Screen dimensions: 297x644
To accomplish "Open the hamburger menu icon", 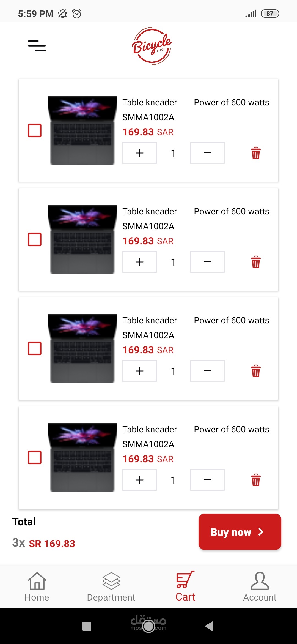I will (37, 46).
